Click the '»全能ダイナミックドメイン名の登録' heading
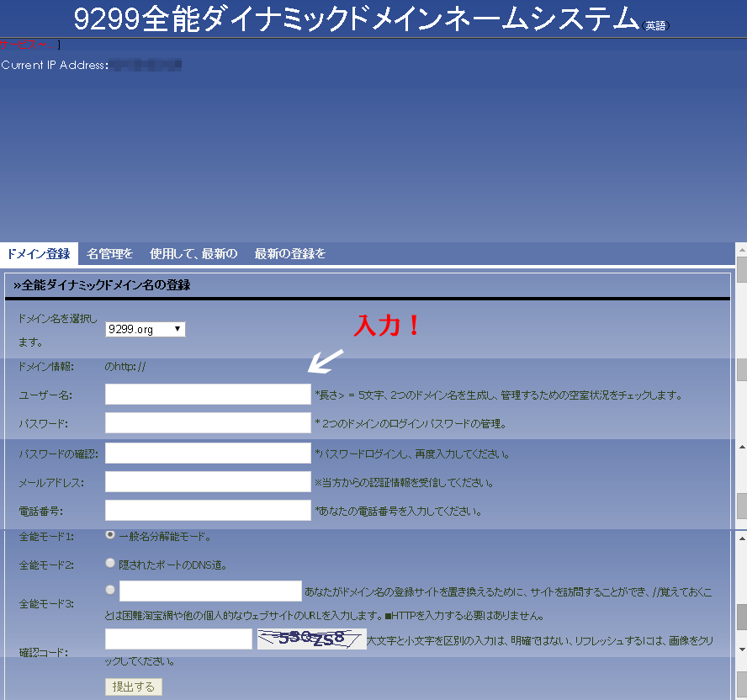 [x=102, y=285]
